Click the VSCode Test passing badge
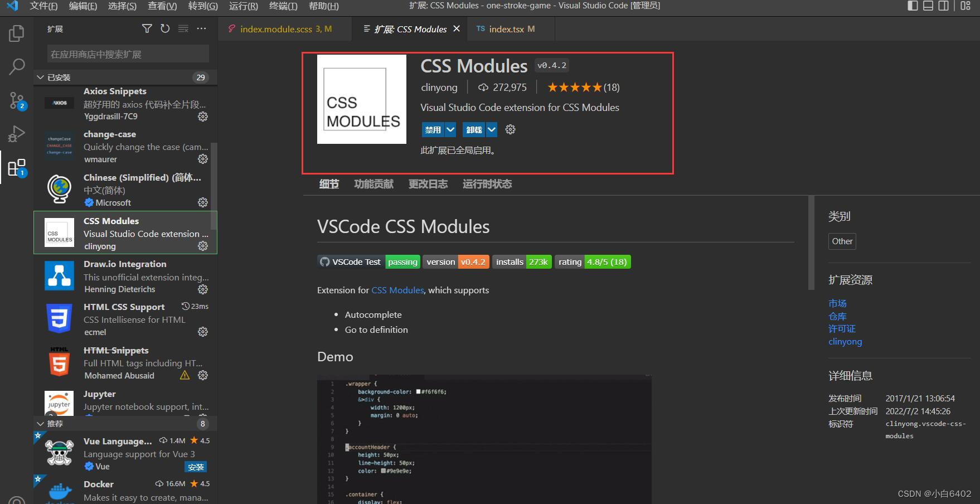 [x=368, y=262]
